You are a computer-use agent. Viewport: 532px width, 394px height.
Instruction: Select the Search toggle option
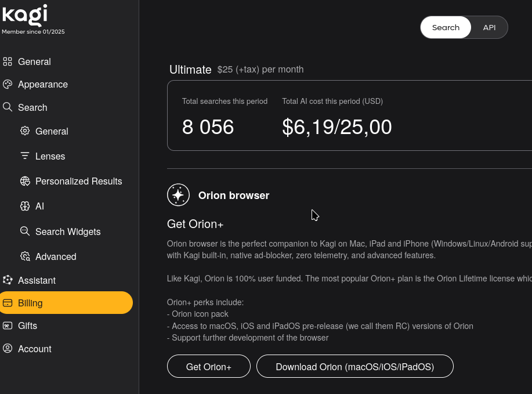[x=446, y=27]
